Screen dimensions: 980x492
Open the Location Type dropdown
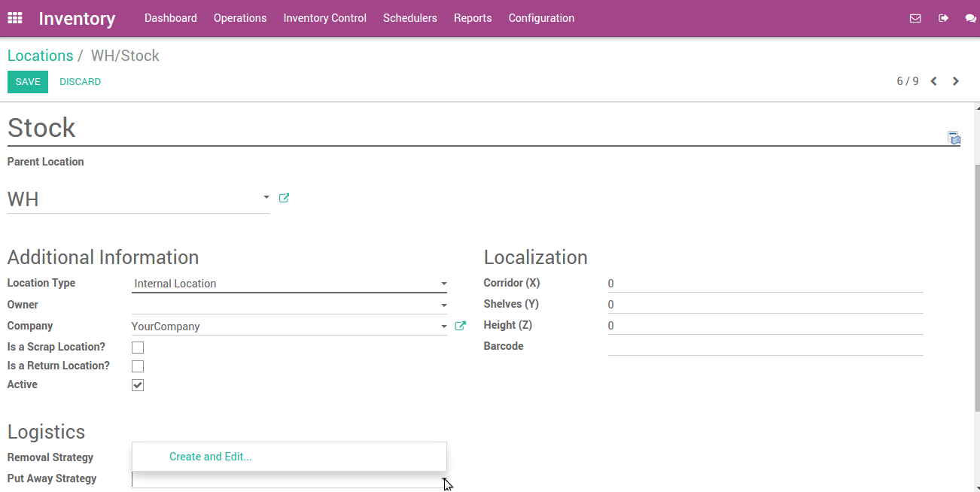(443, 284)
